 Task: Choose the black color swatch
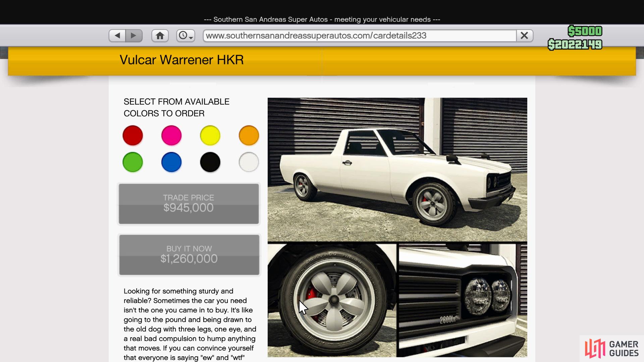(x=210, y=162)
